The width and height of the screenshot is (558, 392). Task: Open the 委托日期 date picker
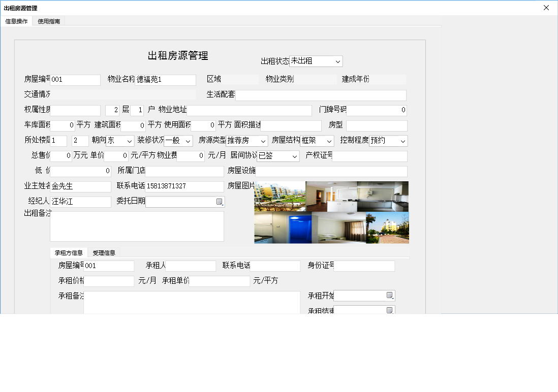[220, 202]
